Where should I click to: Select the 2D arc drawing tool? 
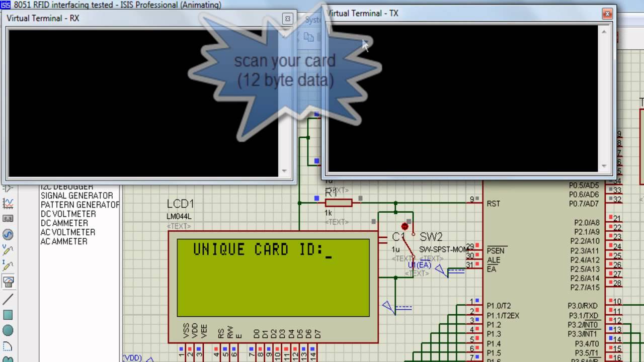point(8,346)
